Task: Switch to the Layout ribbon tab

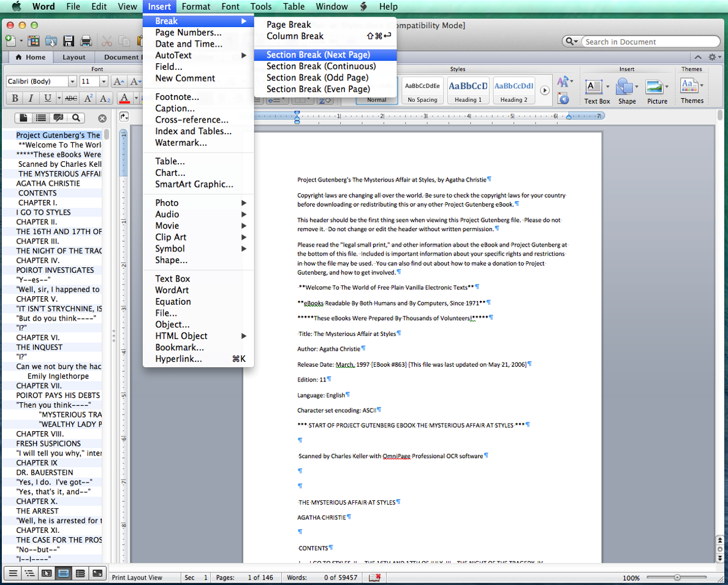Action: click(x=74, y=57)
